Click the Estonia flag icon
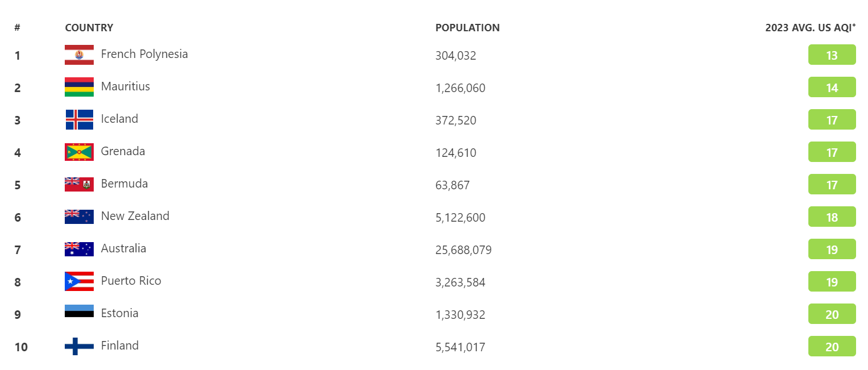The image size is (868, 370). [x=79, y=311]
